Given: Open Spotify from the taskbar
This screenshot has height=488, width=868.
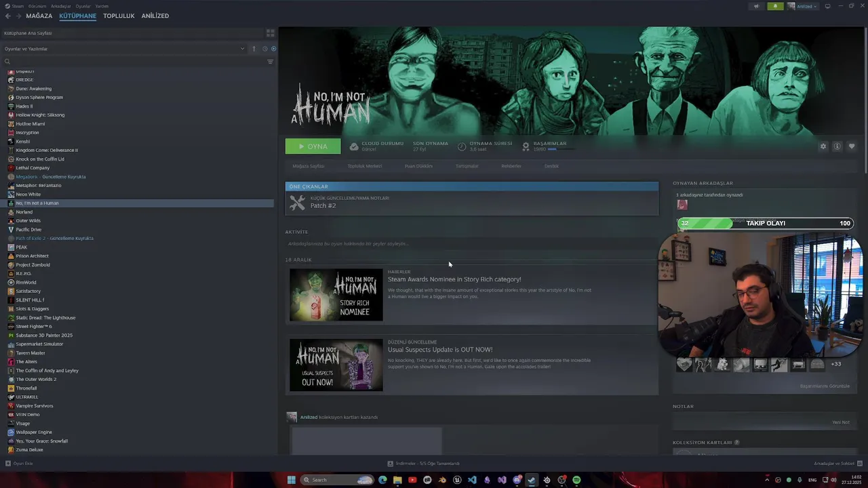Looking at the screenshot, I should (576, 480).
